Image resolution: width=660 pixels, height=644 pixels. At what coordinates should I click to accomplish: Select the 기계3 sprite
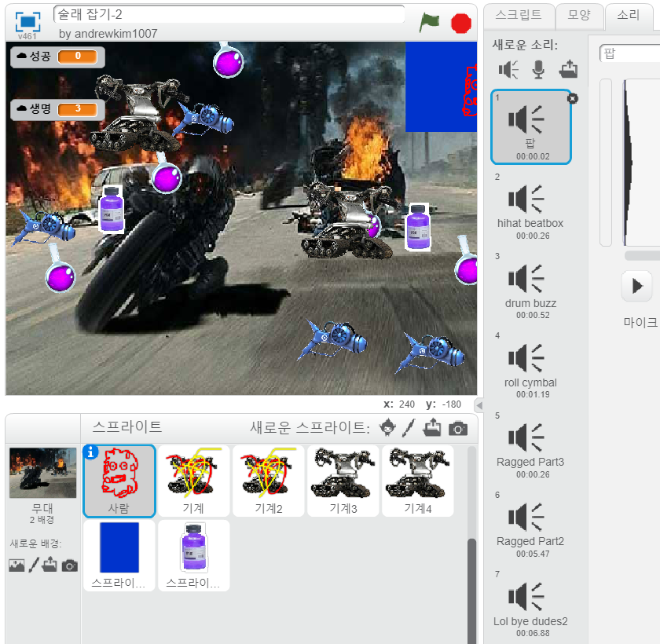tap(343, 481)
